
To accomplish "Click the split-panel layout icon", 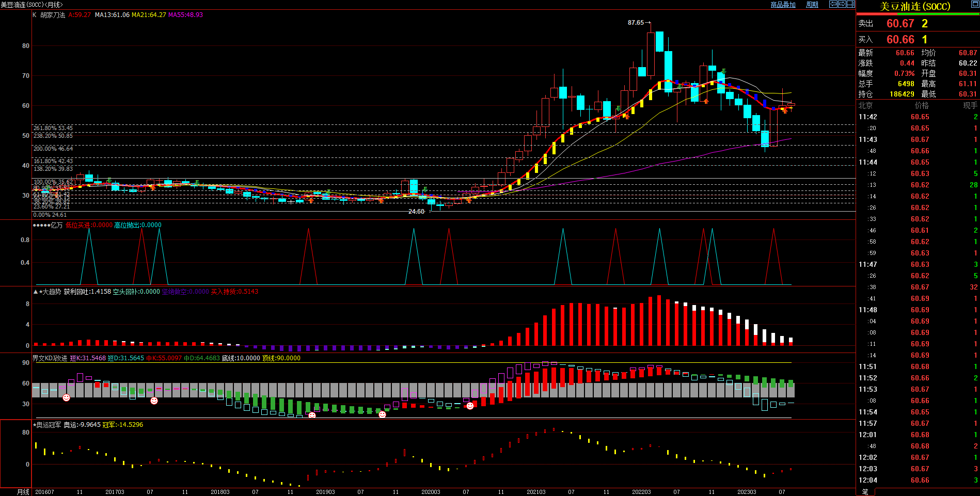I will (851, 4).
